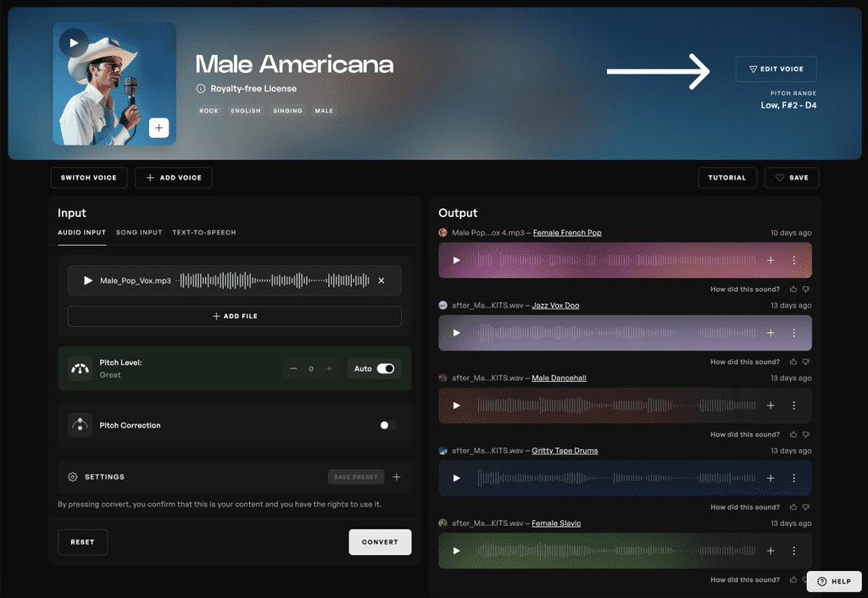Give thumbs down to the Jazz Vox Doo output

pos(806,362)
